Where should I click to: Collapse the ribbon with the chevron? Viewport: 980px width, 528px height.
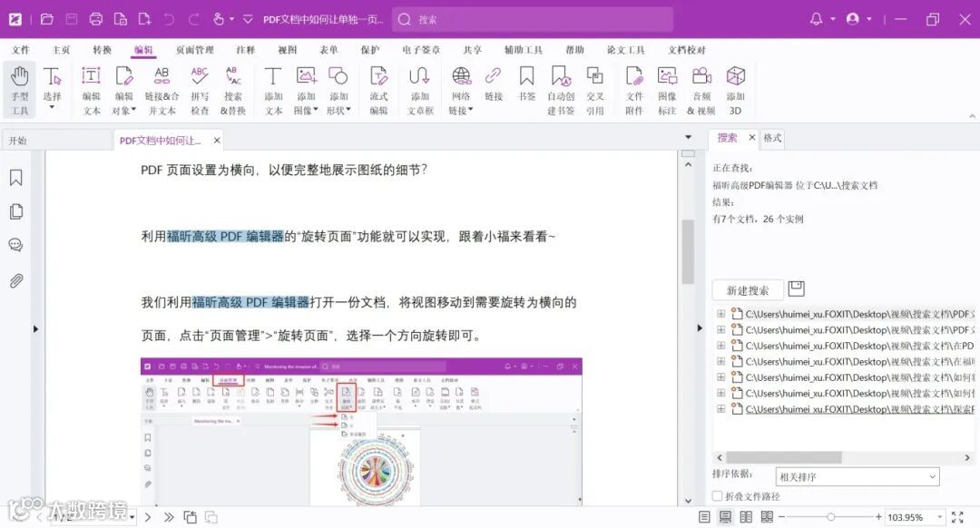(972, 116)
